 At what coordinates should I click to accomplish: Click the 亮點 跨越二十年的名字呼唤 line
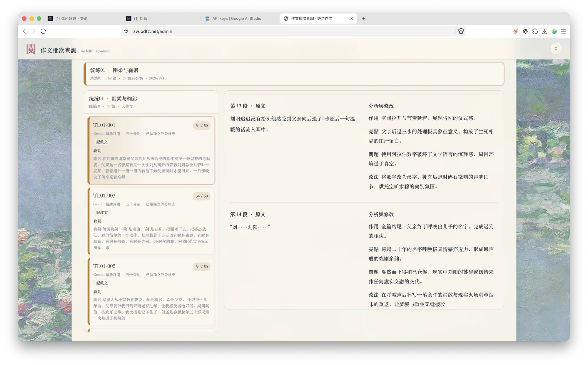[x=431, y=254]
